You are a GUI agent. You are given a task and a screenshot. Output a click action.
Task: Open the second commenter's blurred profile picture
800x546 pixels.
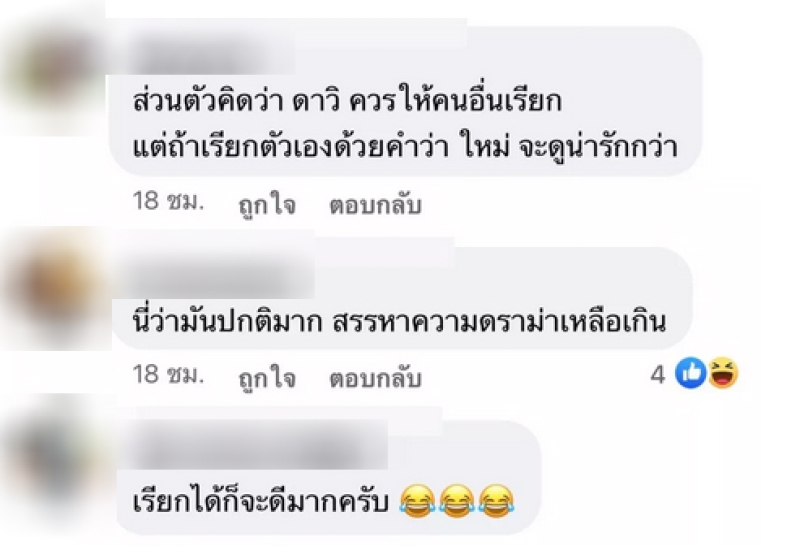pos(57,288)
